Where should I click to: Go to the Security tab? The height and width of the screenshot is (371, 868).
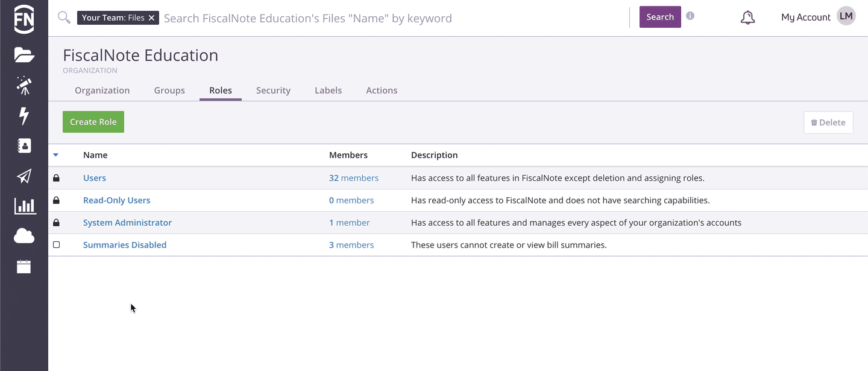273,90
